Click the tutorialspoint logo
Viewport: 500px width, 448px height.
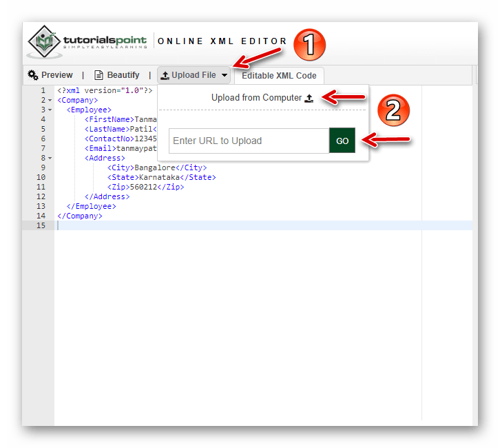click(x=87, y=42)
